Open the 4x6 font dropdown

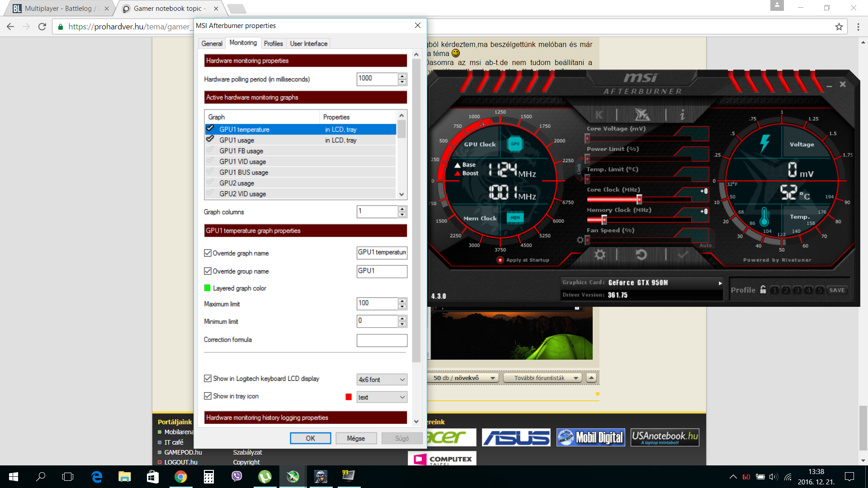point(382,380)
